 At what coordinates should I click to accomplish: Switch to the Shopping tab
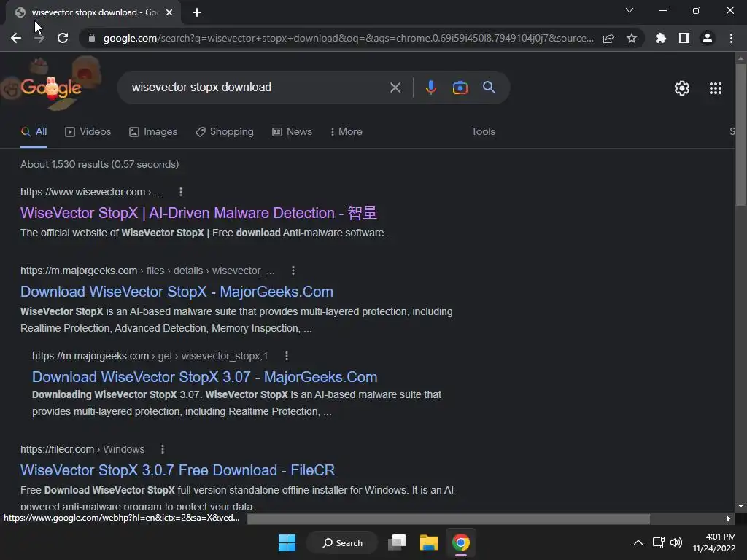tap(225, 132)
